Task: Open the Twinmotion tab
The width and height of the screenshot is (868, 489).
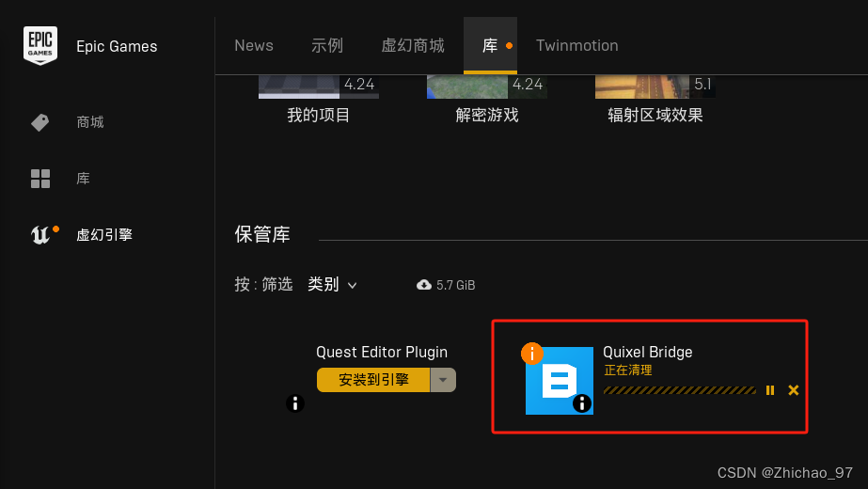Action: point(576,45)
